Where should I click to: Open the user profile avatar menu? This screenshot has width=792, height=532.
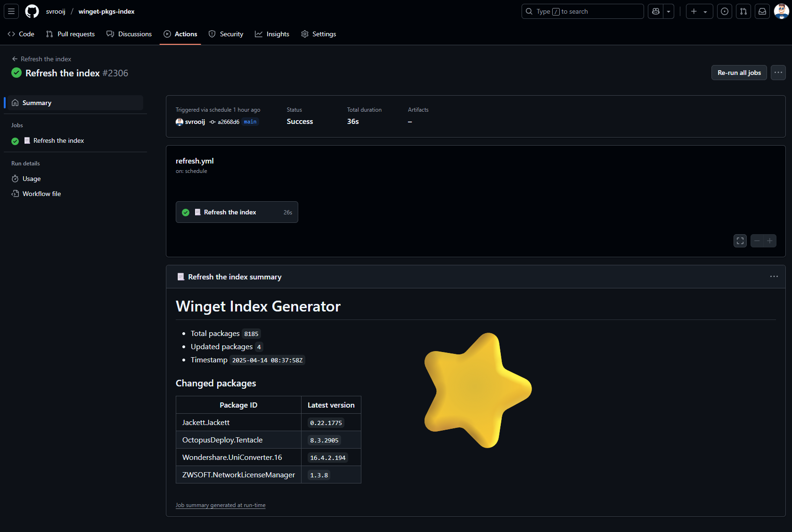[782, 11]
